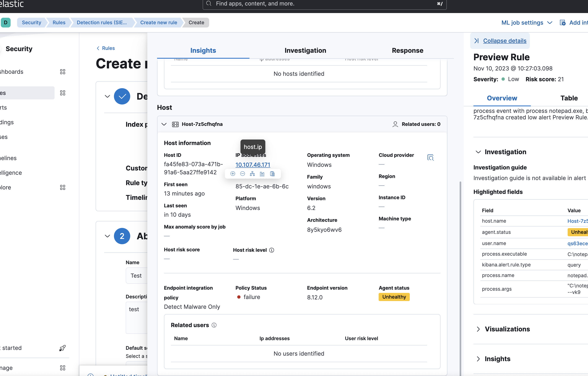Click the Find apps search field
The width and height of the screenshot is (588, 376).
pos(324,4)
